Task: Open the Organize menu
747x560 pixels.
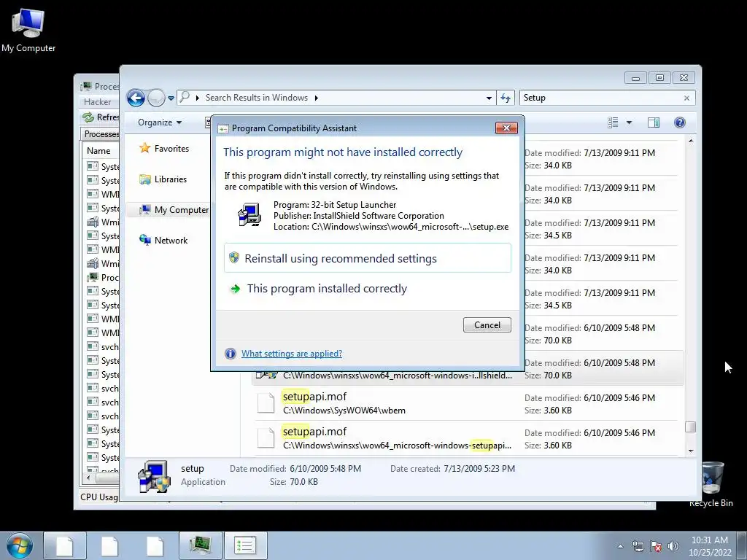Action: (x=160, y=122)
